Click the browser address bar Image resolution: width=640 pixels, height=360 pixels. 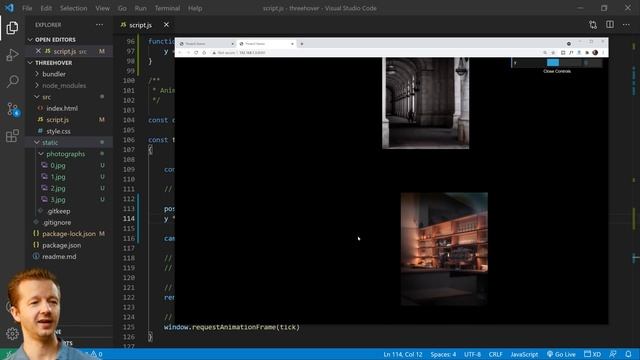point(376,53)
